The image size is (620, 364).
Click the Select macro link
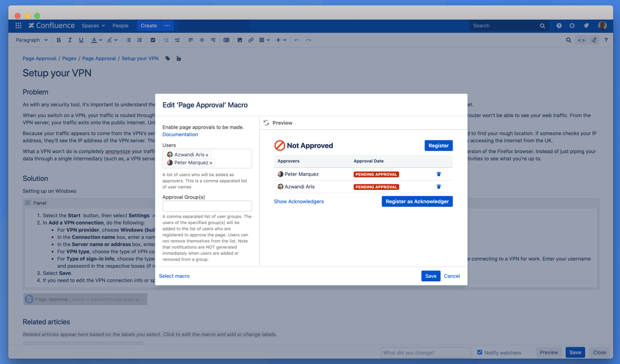(174, 276)
